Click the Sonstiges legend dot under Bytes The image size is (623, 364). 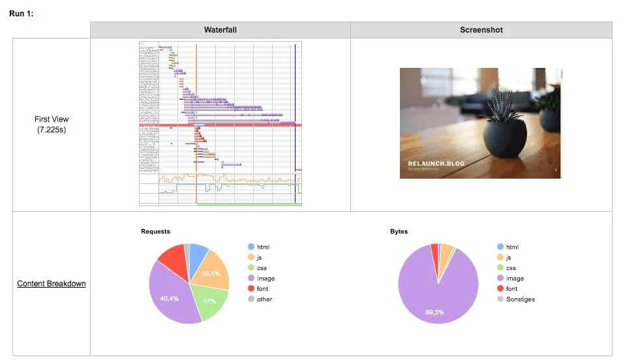500,299
